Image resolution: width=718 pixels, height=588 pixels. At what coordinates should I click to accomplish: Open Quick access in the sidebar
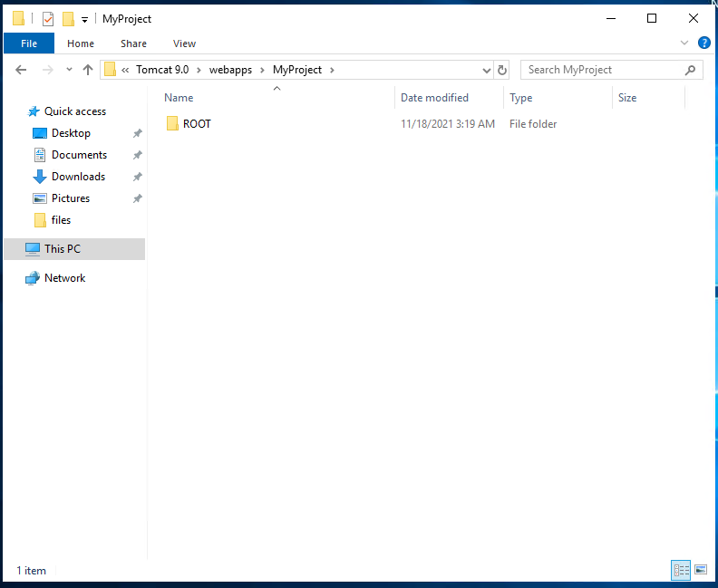coord(75,111)
